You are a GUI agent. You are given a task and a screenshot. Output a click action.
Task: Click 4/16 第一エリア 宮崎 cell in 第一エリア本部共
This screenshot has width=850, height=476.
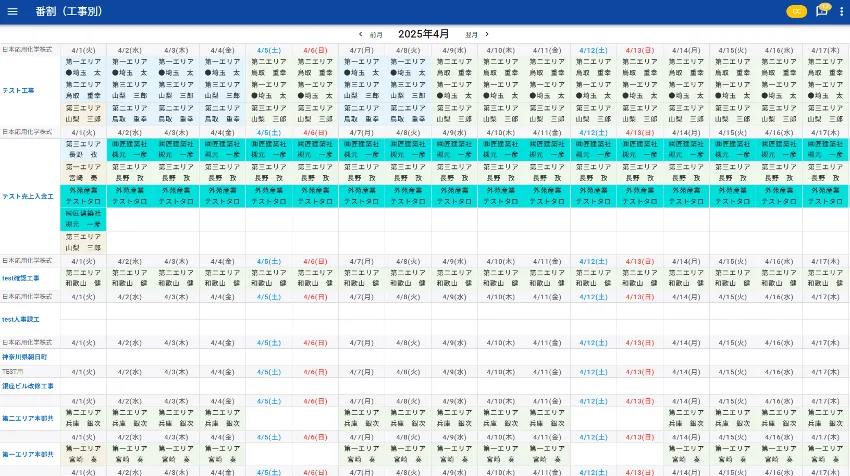coord(779,454)
